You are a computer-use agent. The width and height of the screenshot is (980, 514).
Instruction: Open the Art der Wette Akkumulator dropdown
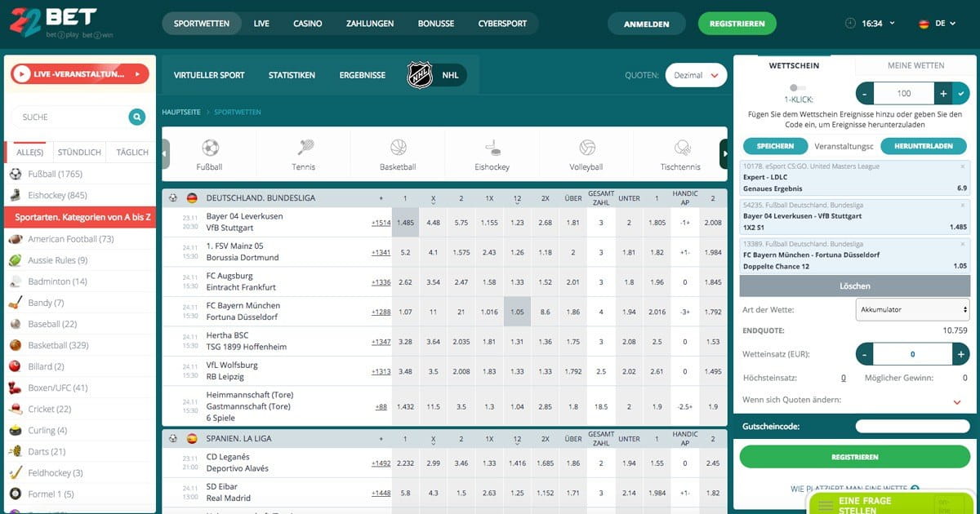pos(912,310)
